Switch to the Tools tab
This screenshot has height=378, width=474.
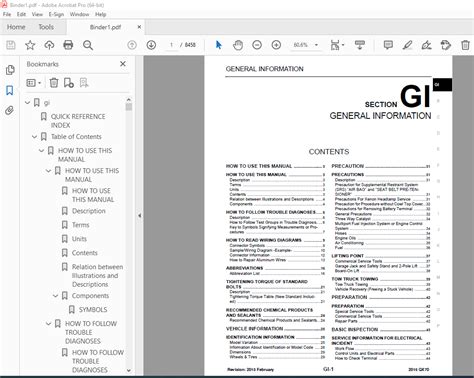(x=46, y=27)
